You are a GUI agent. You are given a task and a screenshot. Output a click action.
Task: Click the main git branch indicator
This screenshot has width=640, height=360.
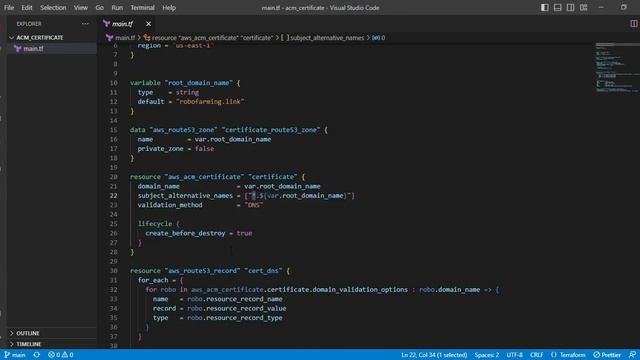coord(15,355)
